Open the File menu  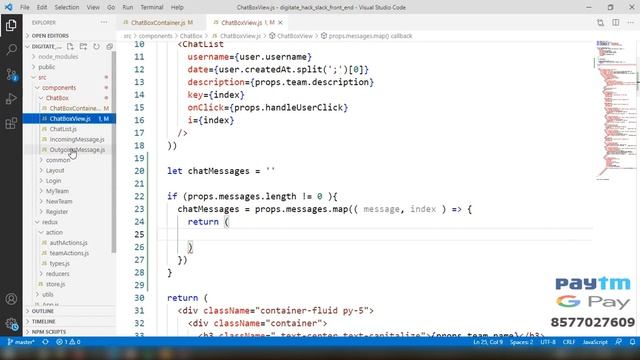25,7
